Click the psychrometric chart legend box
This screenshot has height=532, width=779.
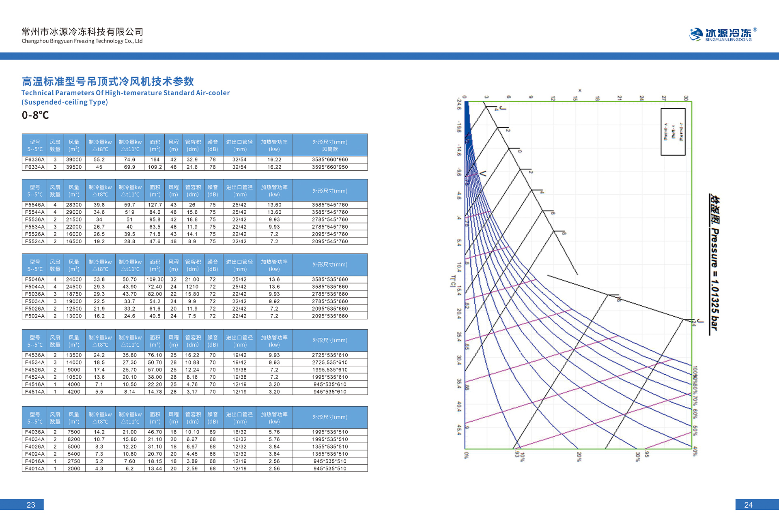pos(673,132)
